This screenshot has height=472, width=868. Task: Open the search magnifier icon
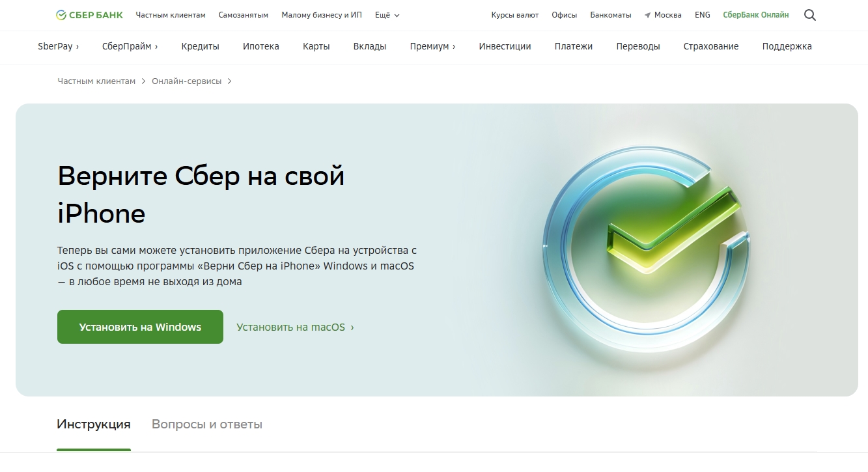pos(809,15)
